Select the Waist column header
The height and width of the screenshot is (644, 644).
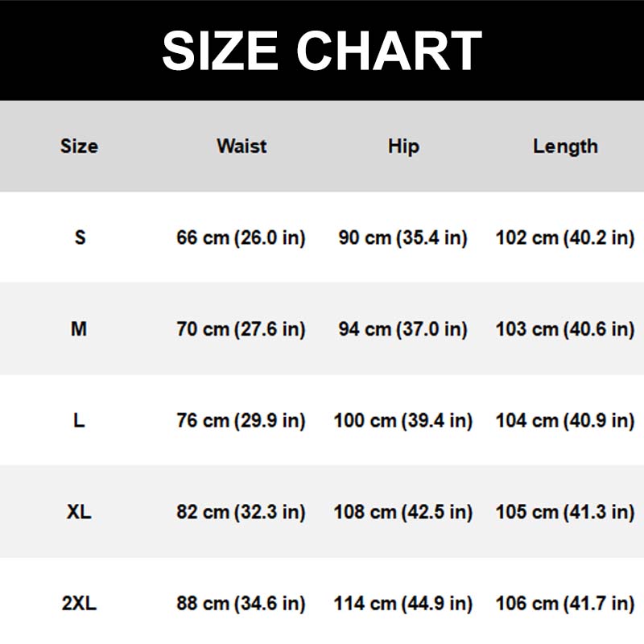point(242,147)
